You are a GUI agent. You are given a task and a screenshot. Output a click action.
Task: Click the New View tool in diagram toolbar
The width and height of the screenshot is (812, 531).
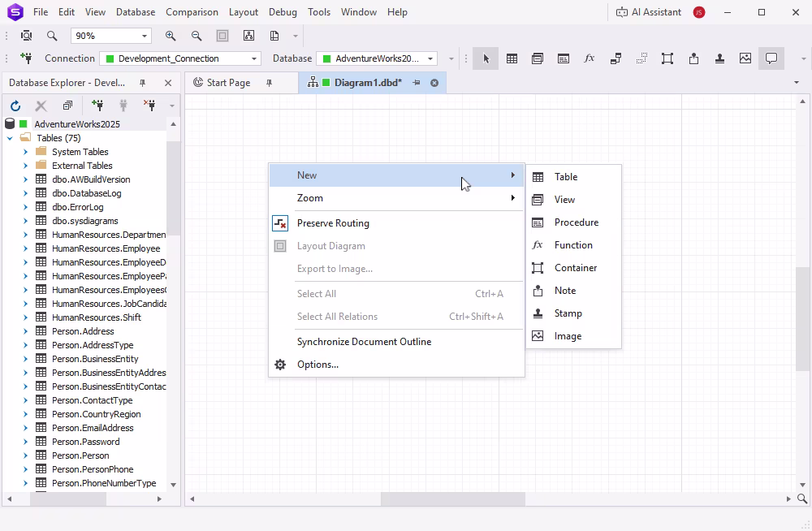pos(538,58)
